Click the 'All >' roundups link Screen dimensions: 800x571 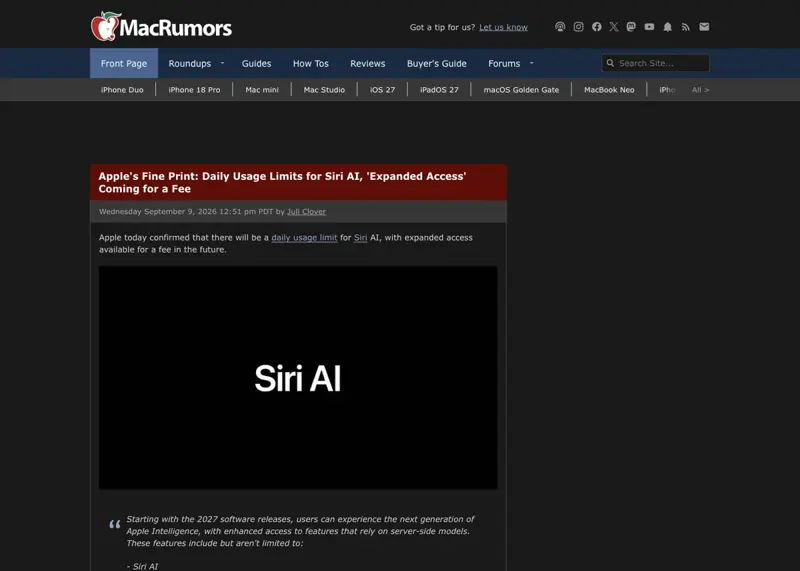coord(701,90)
